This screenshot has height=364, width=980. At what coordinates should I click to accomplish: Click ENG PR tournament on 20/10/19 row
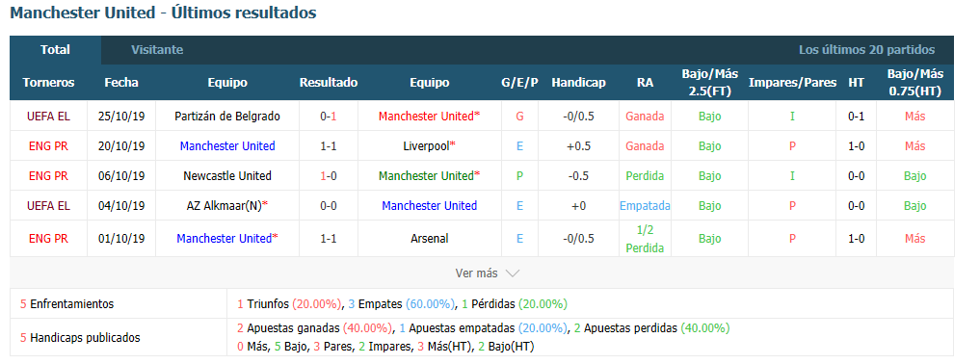pos(48,146)
